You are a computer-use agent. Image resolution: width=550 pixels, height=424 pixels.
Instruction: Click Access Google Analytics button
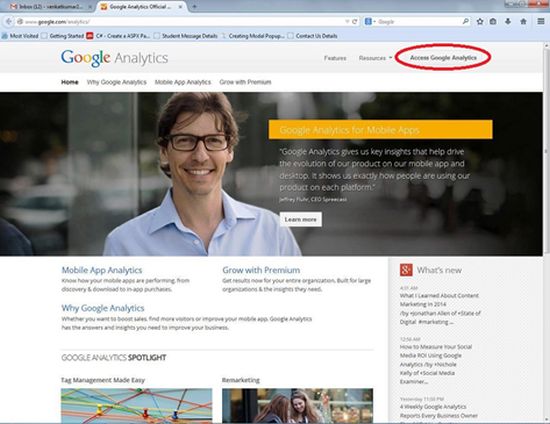click(x=443, y=58)
